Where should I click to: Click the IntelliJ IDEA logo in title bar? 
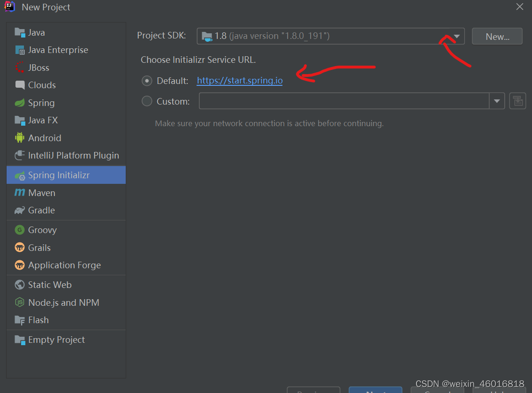pos(9,7)
